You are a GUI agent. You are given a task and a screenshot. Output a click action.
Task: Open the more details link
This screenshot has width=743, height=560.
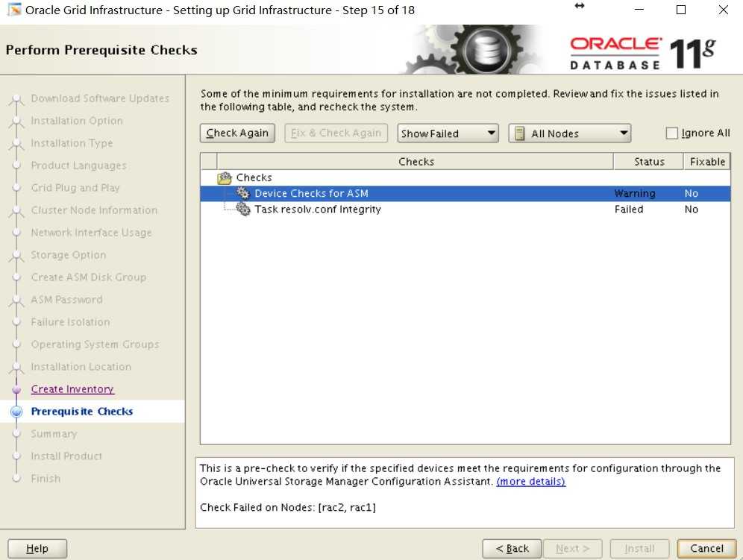point(530,482)
